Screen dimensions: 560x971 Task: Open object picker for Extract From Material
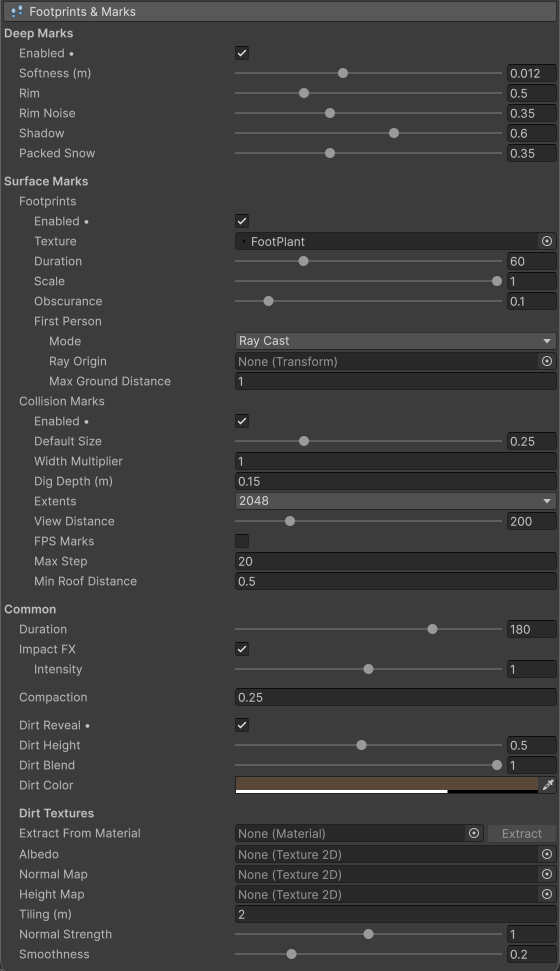(474, 833)
